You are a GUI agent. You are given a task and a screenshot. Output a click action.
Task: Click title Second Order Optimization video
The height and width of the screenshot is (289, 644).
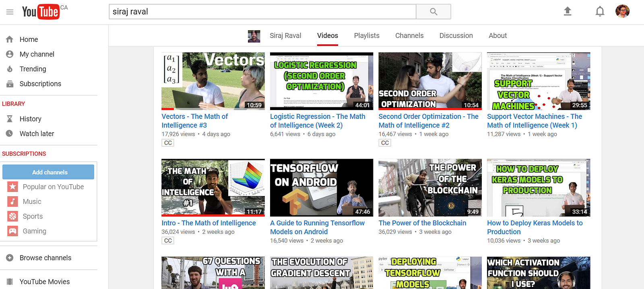click(x=429, y=121)
